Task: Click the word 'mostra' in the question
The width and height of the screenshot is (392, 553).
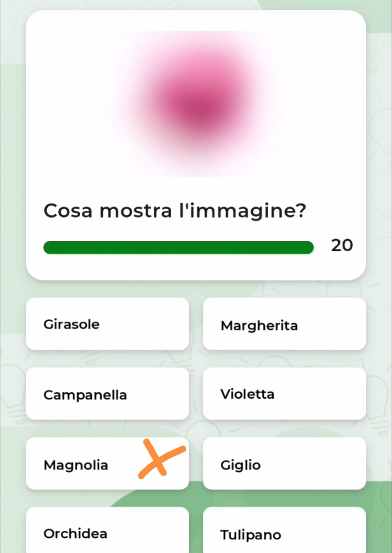Action: (x=135, y=211)
